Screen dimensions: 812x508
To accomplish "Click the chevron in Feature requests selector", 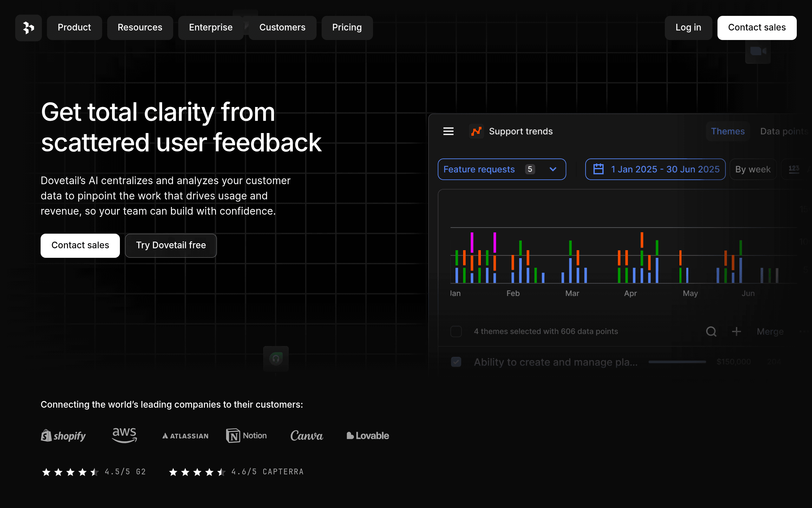I will point(553,169).
